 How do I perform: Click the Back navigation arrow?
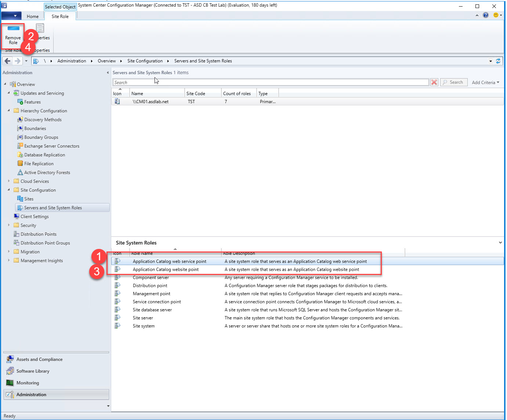click(x=8, y=61)
